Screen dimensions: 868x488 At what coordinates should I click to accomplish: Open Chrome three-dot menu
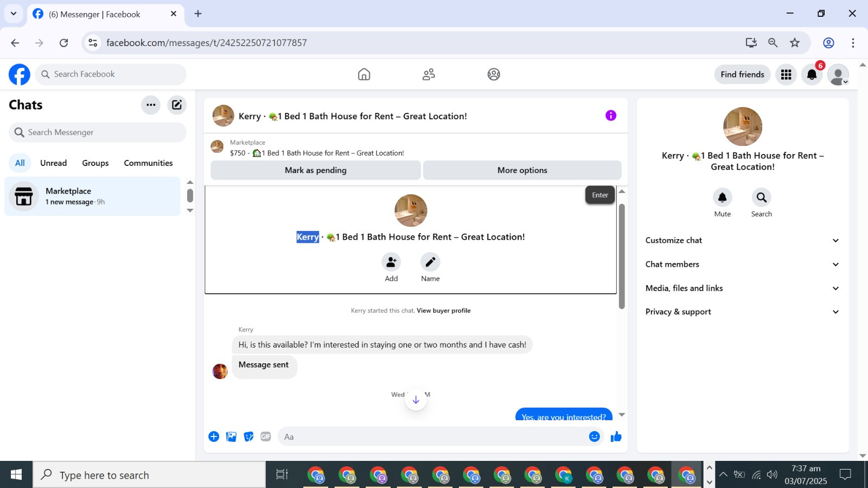click(x=853, y=43)
